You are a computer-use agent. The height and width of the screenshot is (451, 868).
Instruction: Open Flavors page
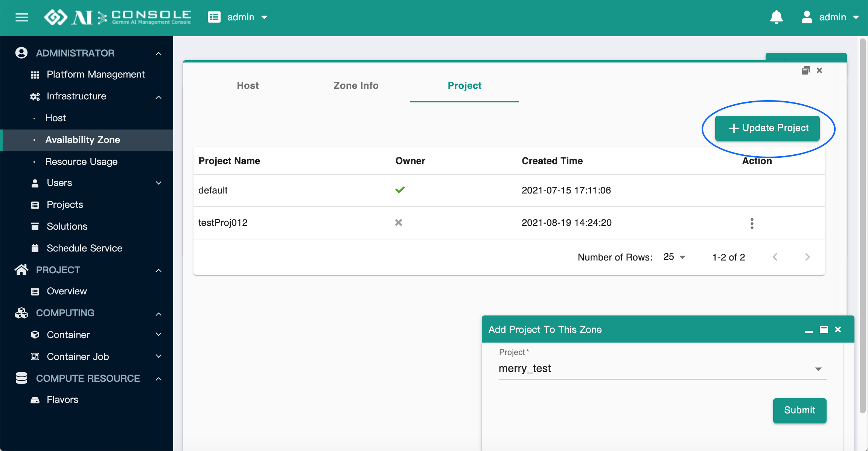coord(62,400)
